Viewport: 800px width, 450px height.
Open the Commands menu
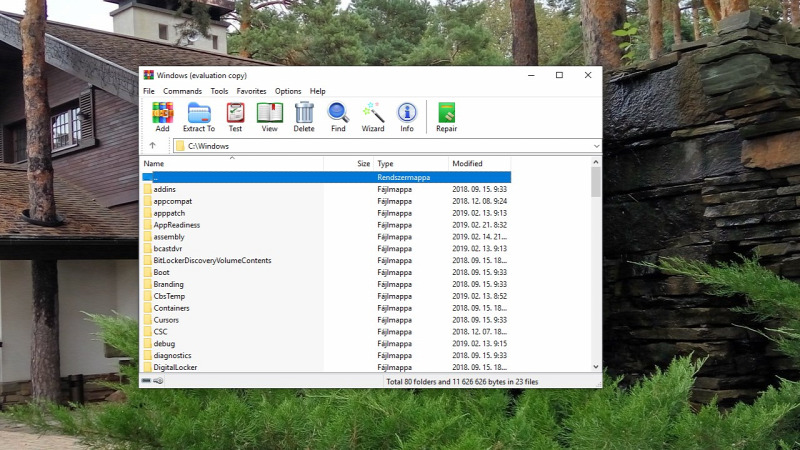(182, 91)
